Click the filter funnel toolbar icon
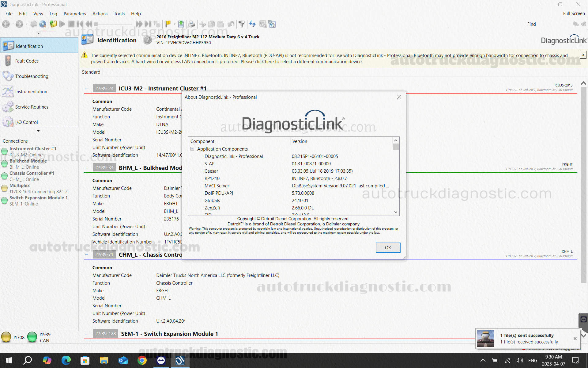Viewport: 588px width, 368px height. coord(242,24)
